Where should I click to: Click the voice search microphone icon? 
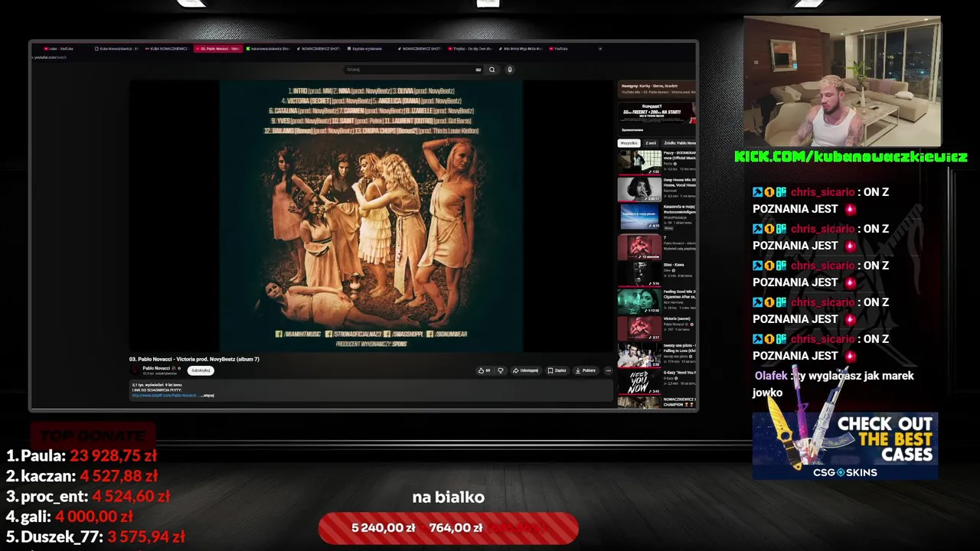pos(509,70)
